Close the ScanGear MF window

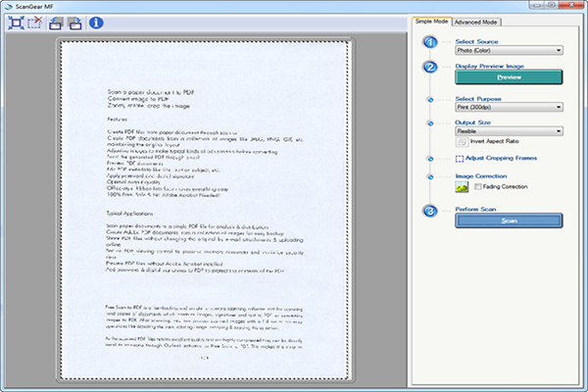(x=571, y=5)
